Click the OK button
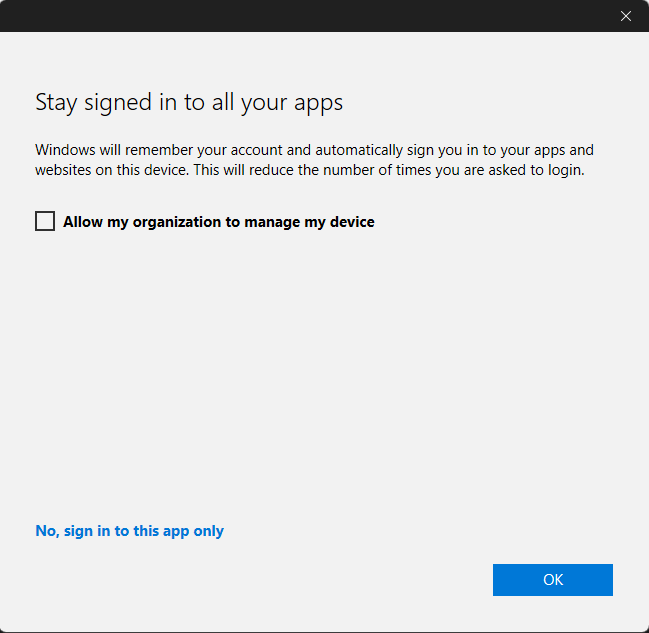 (x=553, y=580)
